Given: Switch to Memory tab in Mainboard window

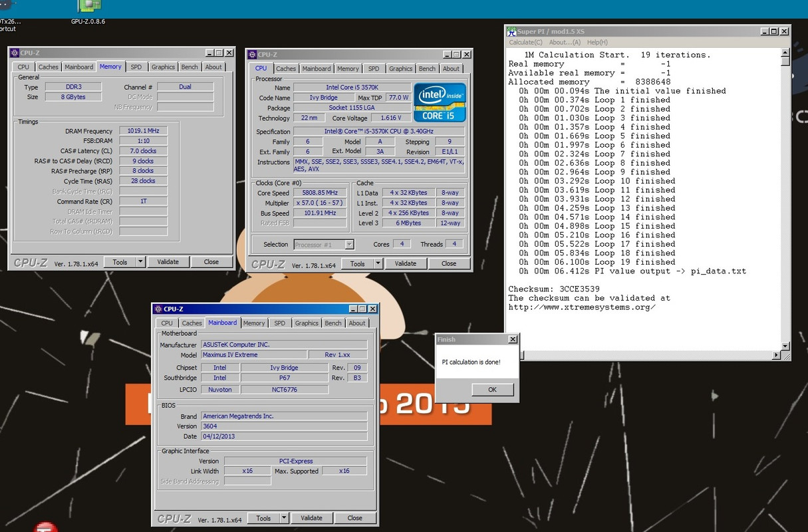Looking at the screenshot, I should [254, 323].
